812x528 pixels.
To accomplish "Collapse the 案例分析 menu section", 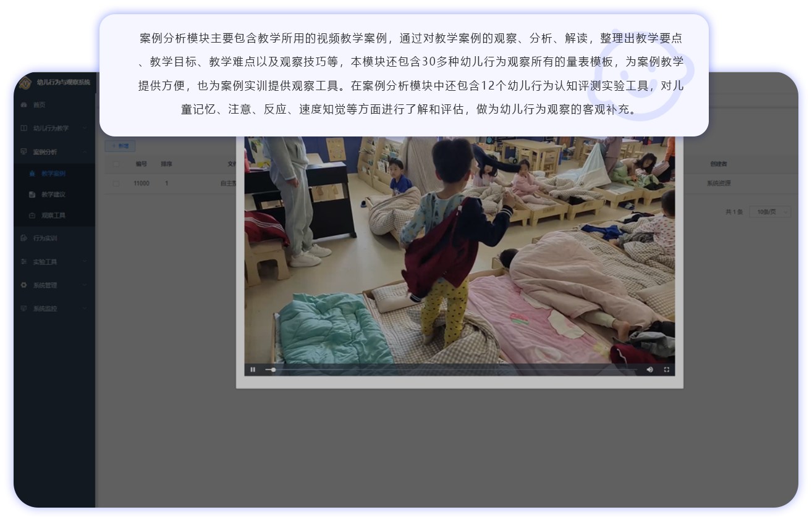I will [x=85, y=152].
